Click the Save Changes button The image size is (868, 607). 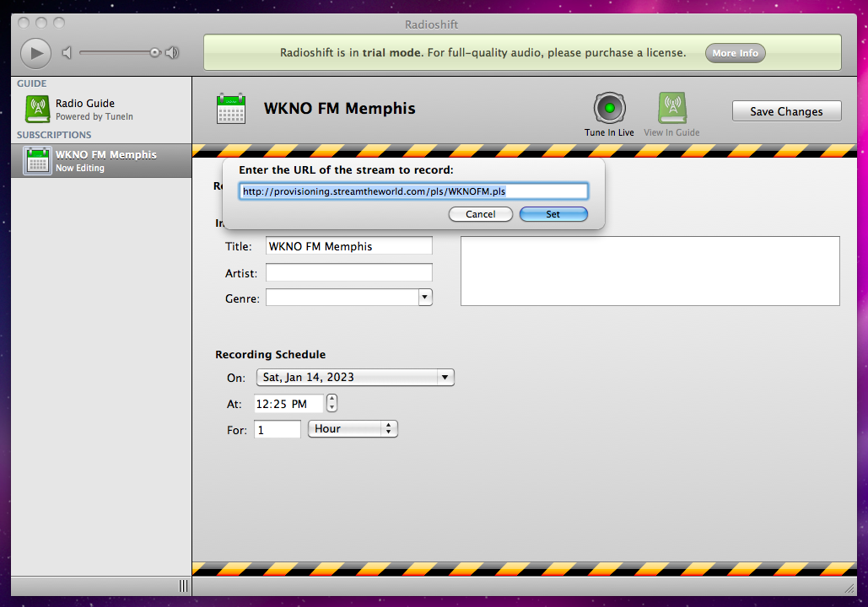[787, 111]
